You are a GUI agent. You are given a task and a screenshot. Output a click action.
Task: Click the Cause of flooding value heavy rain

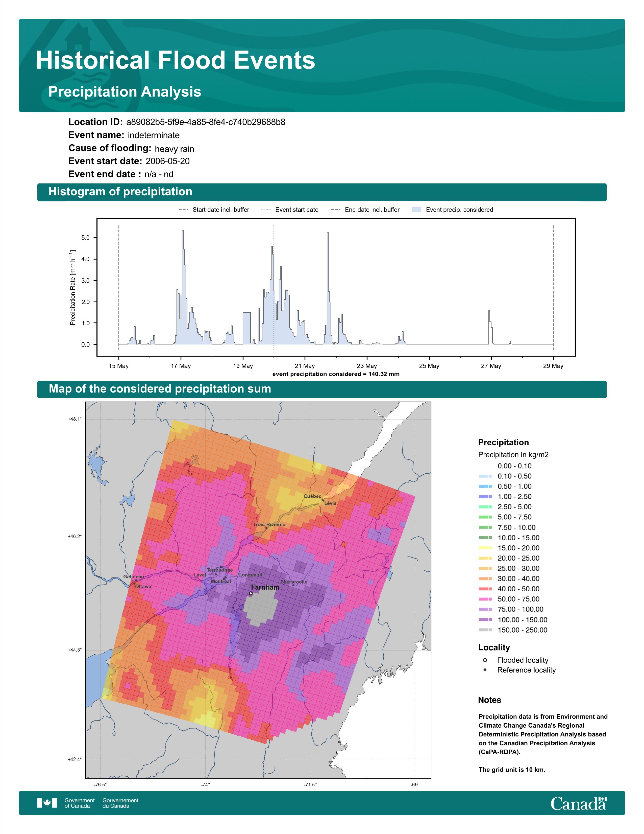tap(174, 149)
